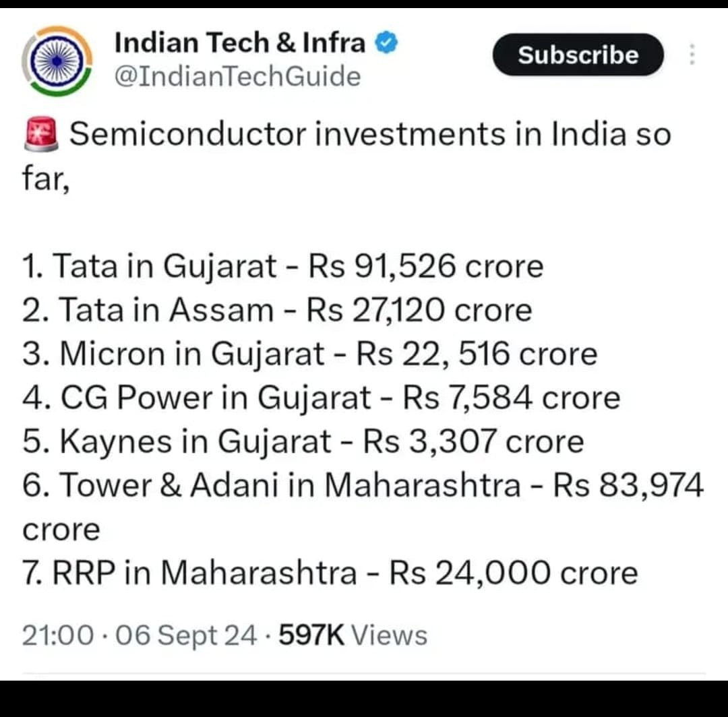Click the 21:00 post timestamp

[57, 635]
